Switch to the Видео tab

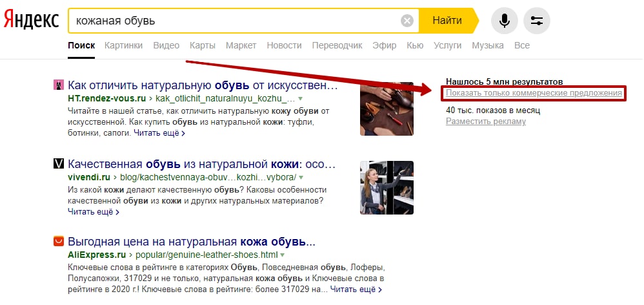pos(166,45)
